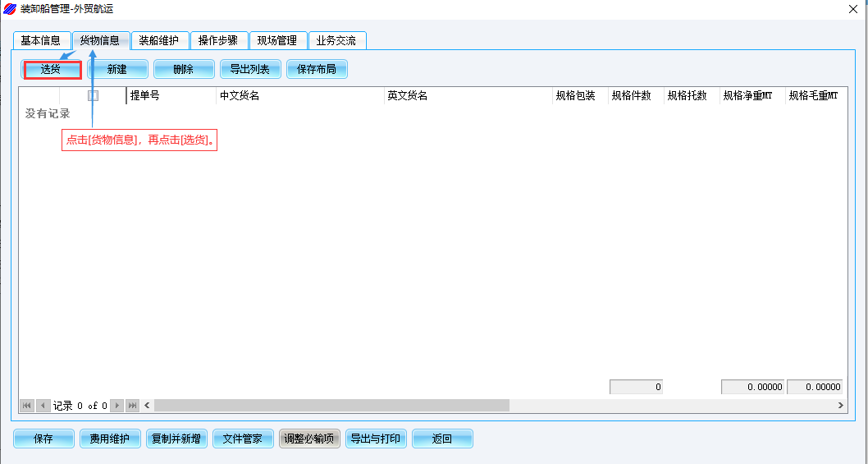Viewport: 868px width, 464px height.
Task: Switch to 现场管理 tab
Action: click(277, 40)
